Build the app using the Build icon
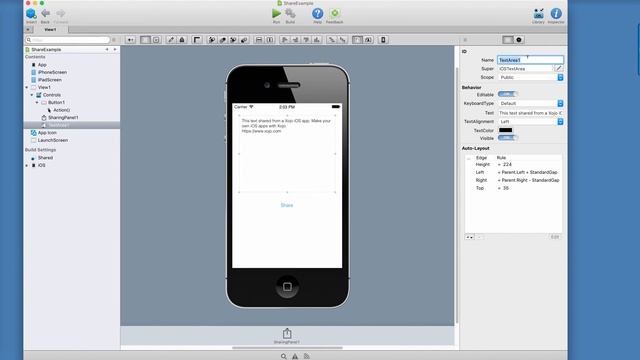This screenshot has height=360, width=640. pos(290,13)
